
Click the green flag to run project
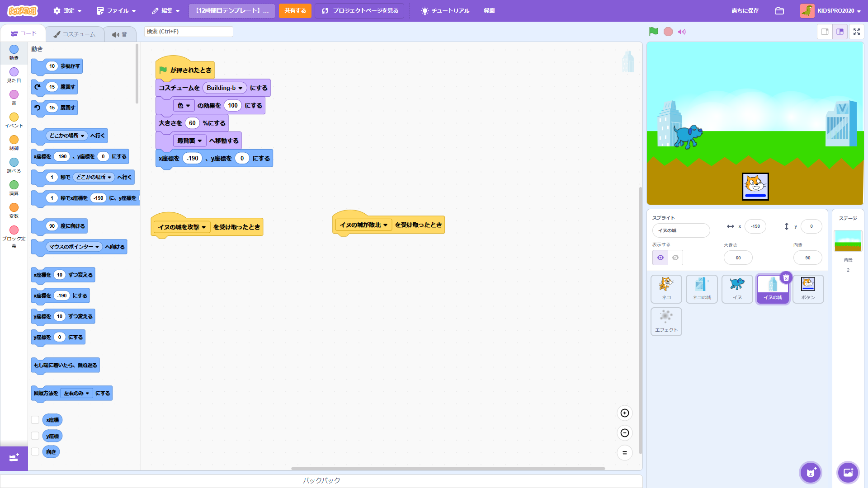[653, 32]
